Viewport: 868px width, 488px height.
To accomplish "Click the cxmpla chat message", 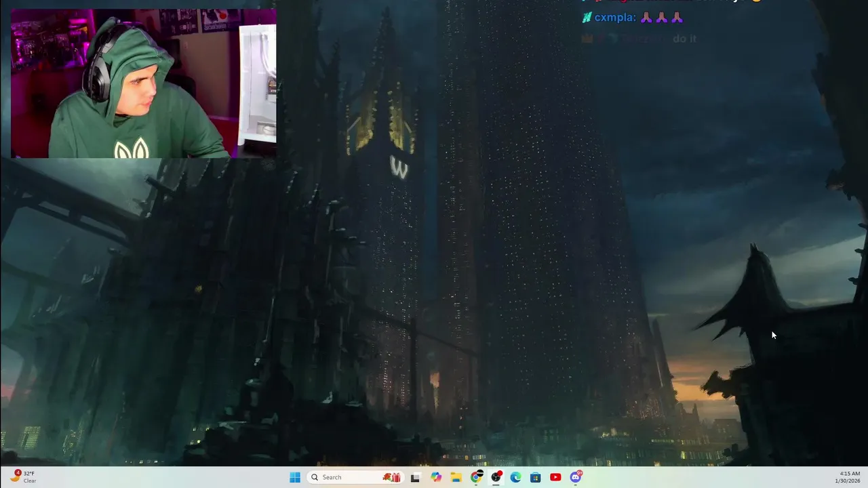I will tap(632, 18).
